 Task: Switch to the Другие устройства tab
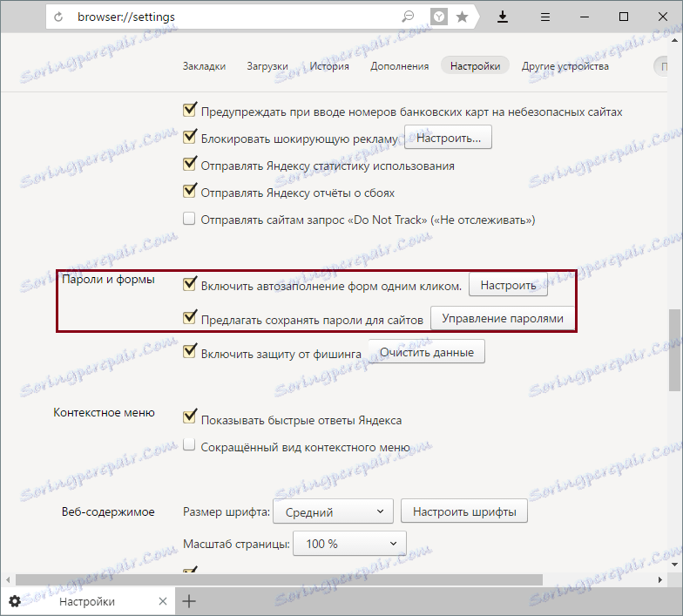[565, 66]
